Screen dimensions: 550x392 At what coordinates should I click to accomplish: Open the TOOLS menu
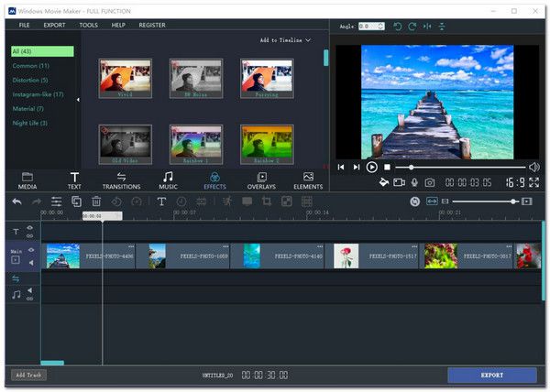tap(88, 26)
